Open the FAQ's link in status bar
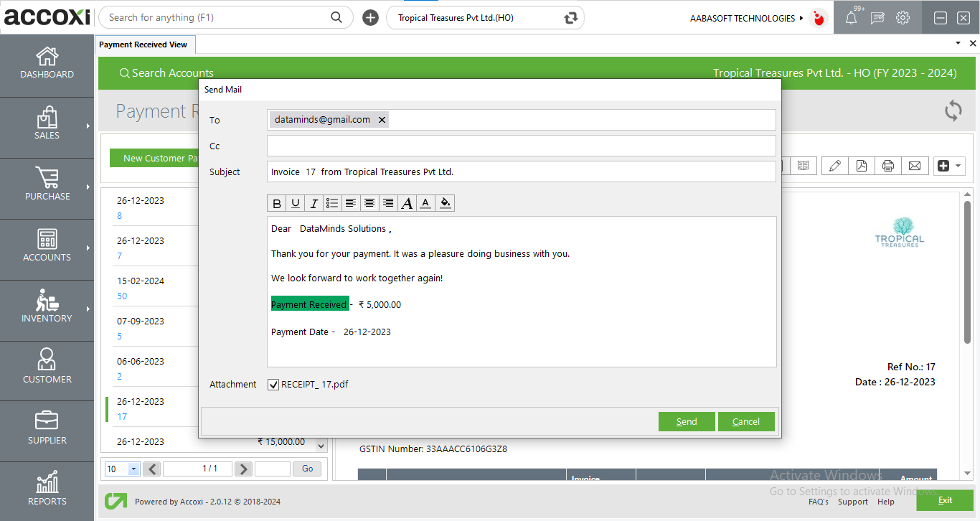 (819, 502)
